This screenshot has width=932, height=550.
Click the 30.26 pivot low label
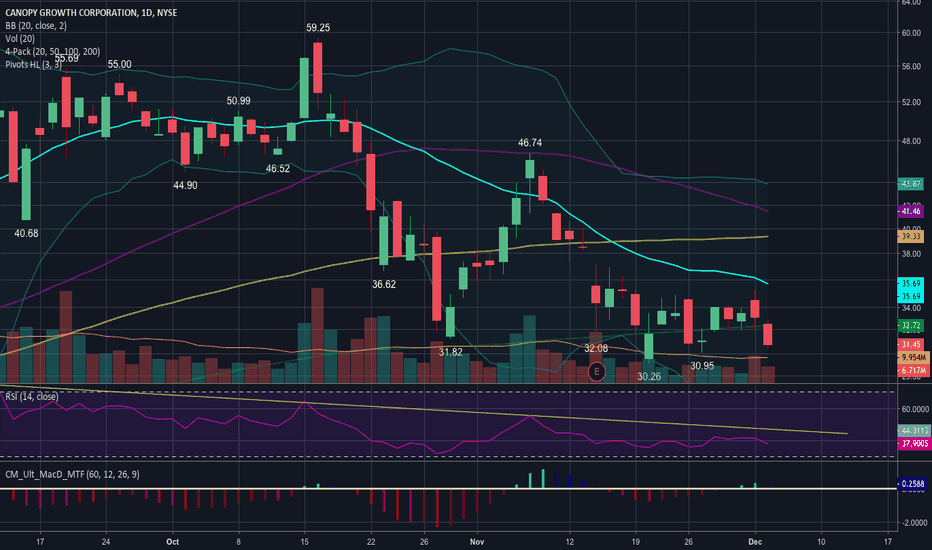coord(649,377)
